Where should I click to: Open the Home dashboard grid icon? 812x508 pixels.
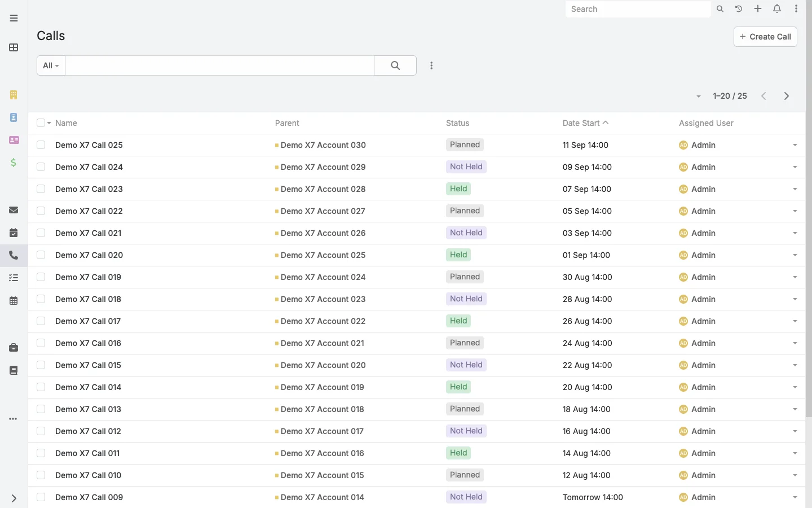pyautogui.click(x=14, y=47)
